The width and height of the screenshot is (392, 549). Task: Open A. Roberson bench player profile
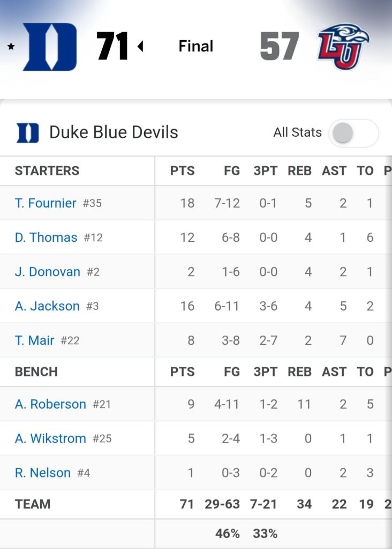pos(50,404)
